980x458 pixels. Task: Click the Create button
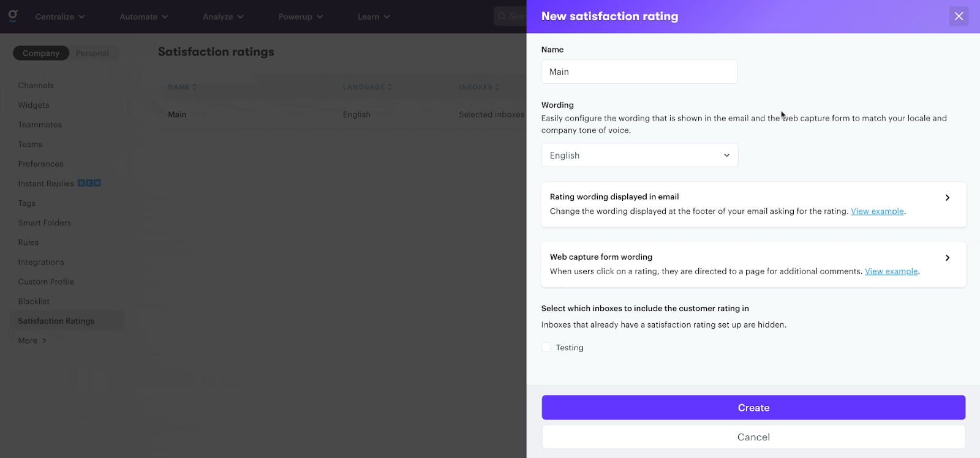pyautogui.click(x=753, y=408)
